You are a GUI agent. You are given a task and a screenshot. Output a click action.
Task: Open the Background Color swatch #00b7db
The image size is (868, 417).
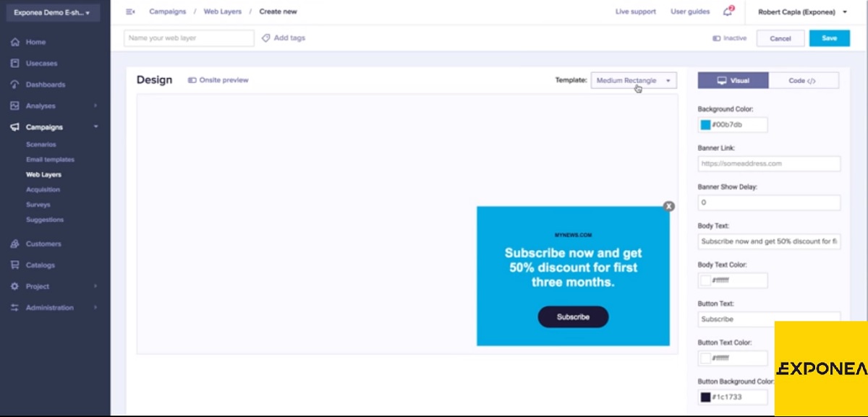click(x=705, y=125)
